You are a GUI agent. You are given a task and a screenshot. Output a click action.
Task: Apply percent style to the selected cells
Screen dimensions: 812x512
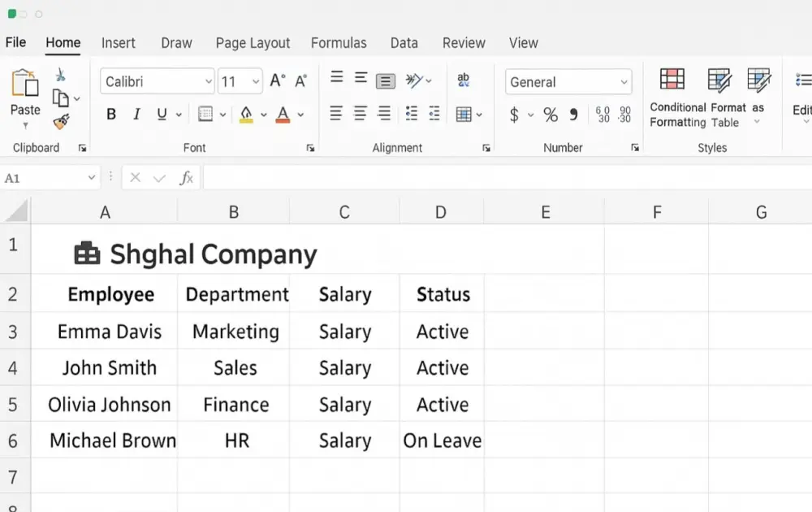(x=550, y=115)
